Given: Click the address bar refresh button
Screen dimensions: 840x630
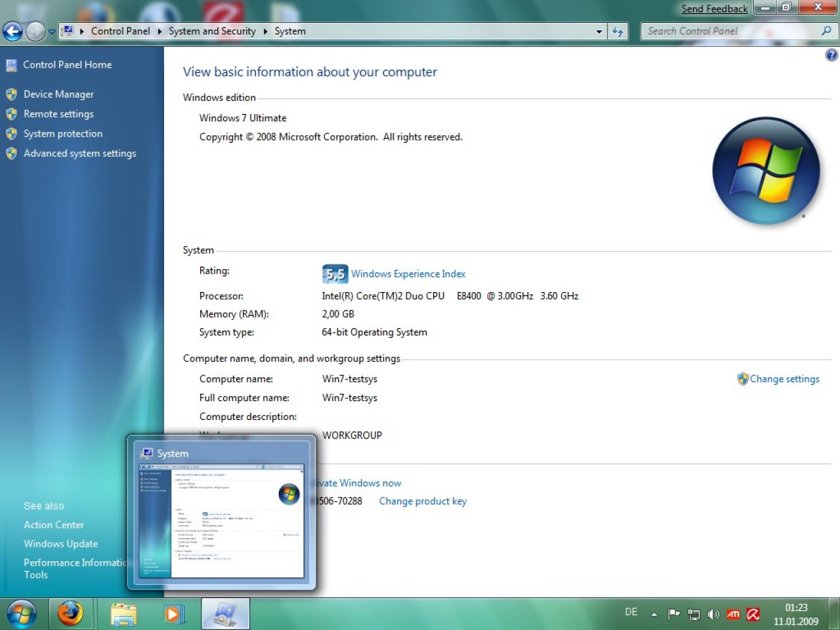Looking at the screenshot, I should pyautogui.click(x=618, y=31).
